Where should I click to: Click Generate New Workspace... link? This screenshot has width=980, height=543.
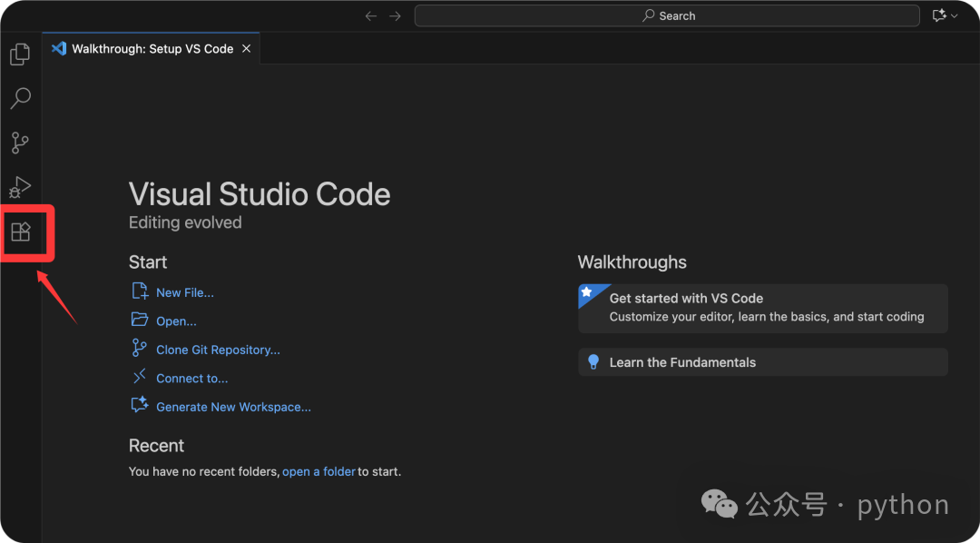[x=234, y=407]
